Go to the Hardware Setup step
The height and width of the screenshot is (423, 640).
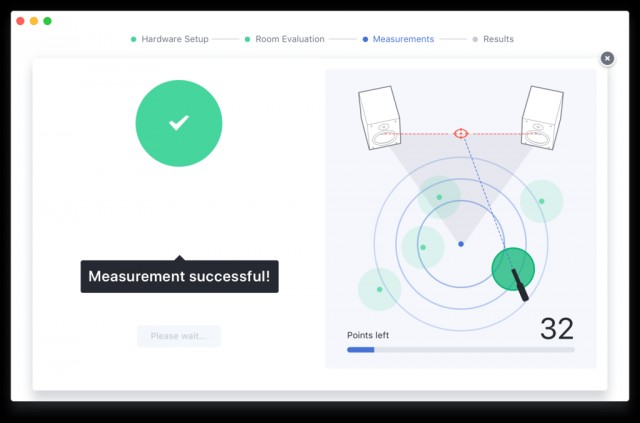point(175,39)
